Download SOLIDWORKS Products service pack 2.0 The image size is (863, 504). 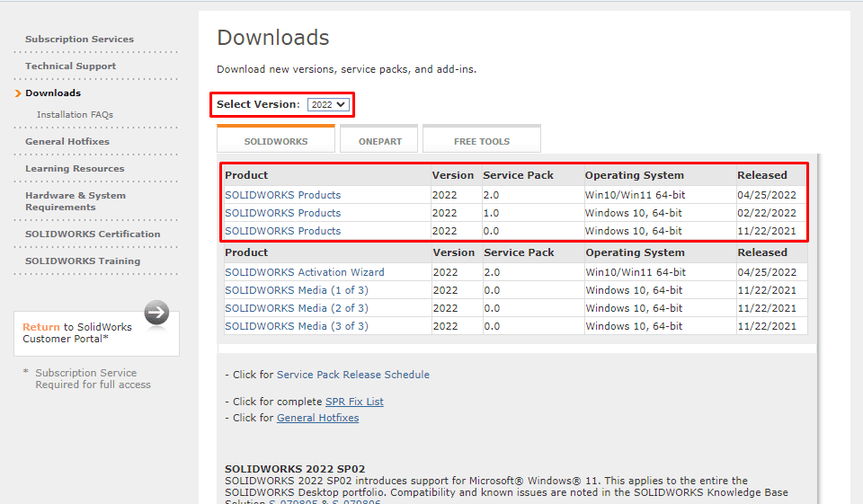click(283, 195)
